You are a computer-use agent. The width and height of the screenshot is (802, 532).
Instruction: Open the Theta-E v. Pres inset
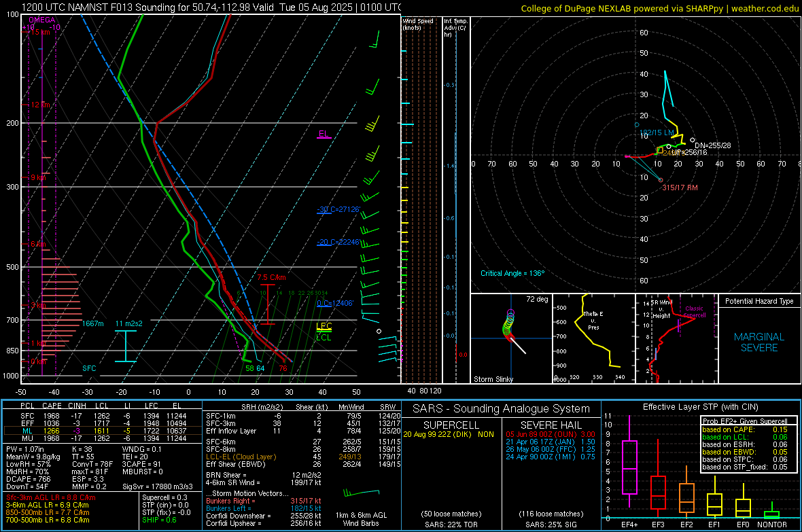coord(593,338)
